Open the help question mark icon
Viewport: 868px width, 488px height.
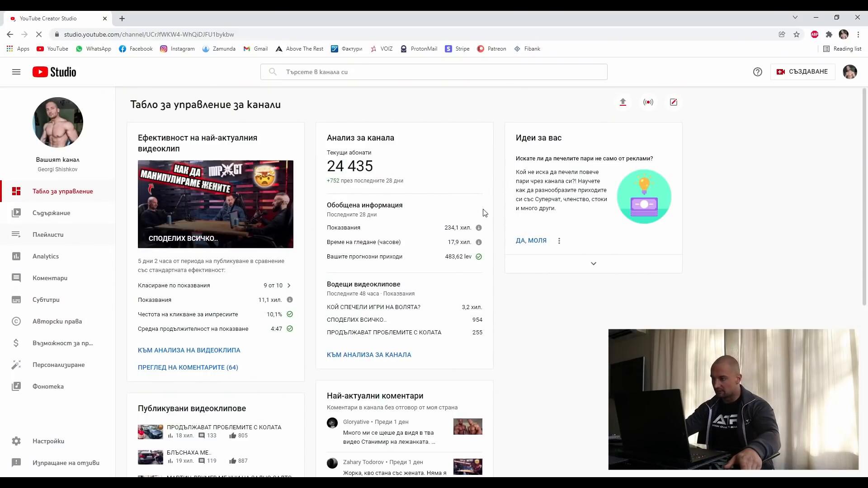(758, 72)
